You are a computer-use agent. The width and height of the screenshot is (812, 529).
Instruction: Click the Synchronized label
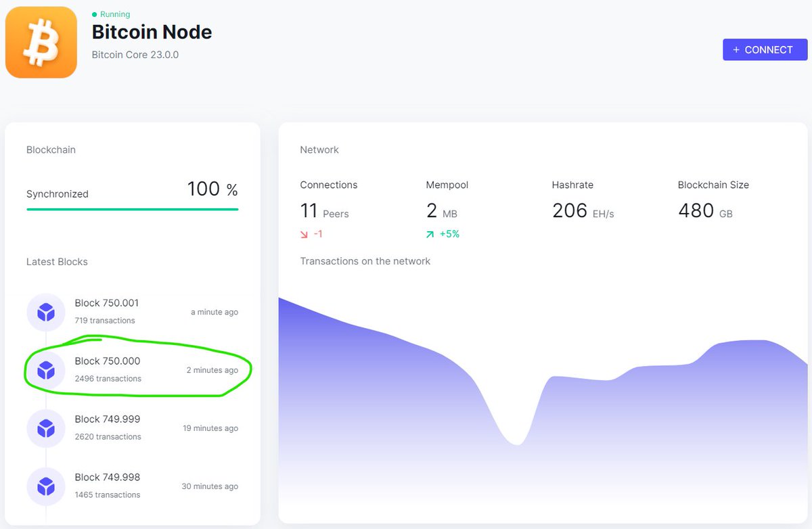click(x=58, y=194)
